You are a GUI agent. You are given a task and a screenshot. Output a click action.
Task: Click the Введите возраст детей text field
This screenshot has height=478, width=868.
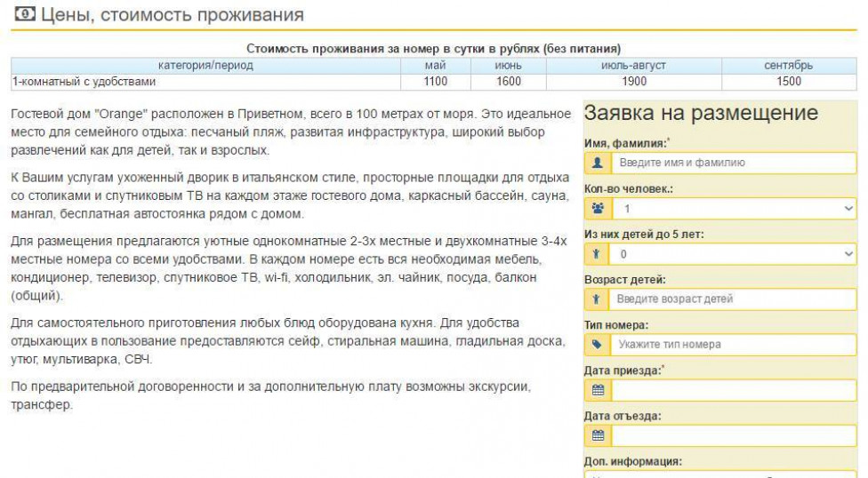(733, 299)
